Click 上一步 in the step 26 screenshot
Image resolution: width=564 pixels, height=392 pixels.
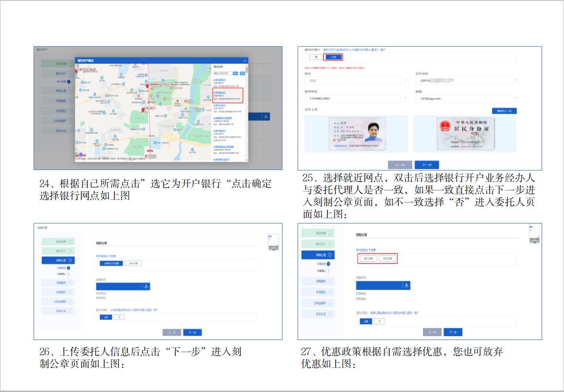click(x=172, y=332)
